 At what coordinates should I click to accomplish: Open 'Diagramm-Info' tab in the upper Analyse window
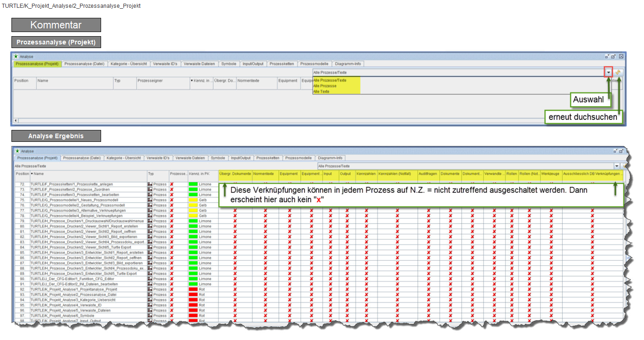pos(348,64)
